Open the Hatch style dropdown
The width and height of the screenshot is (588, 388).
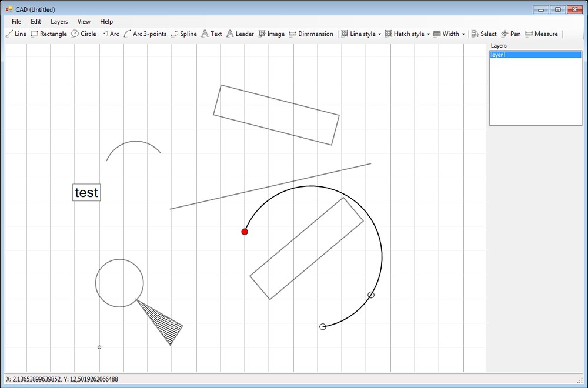pos(407,34)
